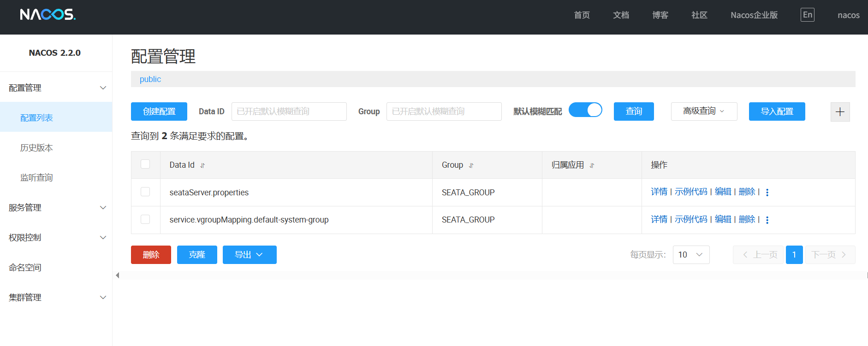Click 删除 link for seataServer.properties
This screenshot has height=346, width=868.
pyautogui.click(x=747, y=192)
